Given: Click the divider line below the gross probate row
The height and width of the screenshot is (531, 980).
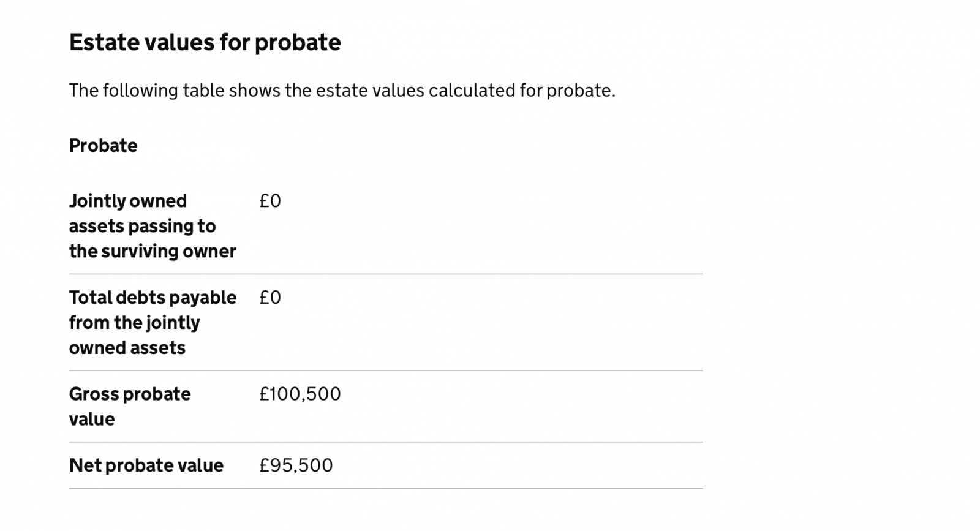Looking at the screenshot, I should pyautogui.click(x=386, y=442).
